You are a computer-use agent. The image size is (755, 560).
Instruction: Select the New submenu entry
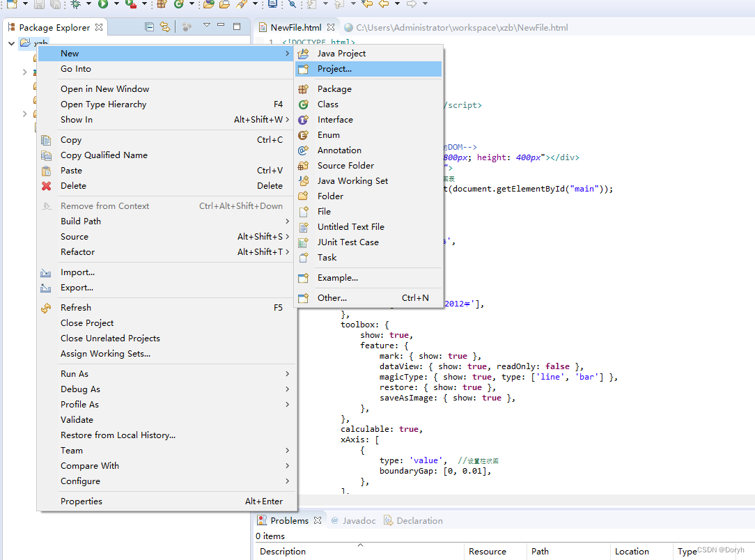[x=167, y=54]
